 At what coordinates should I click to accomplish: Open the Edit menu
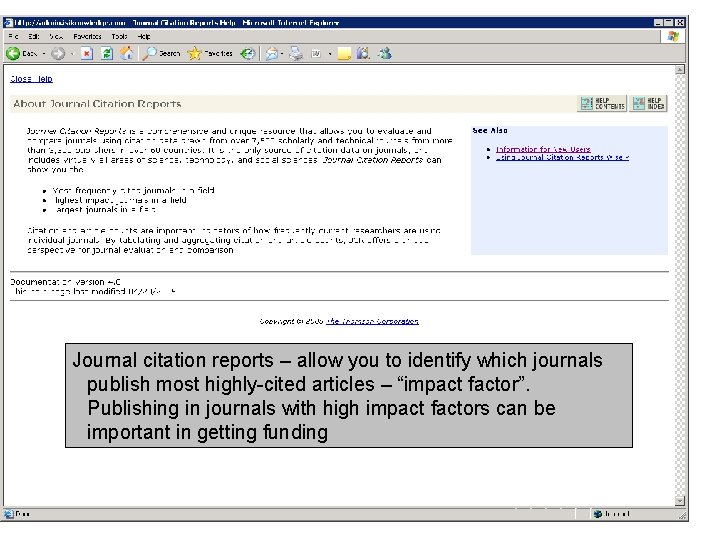pyautogui.click(x=34, y=36)
